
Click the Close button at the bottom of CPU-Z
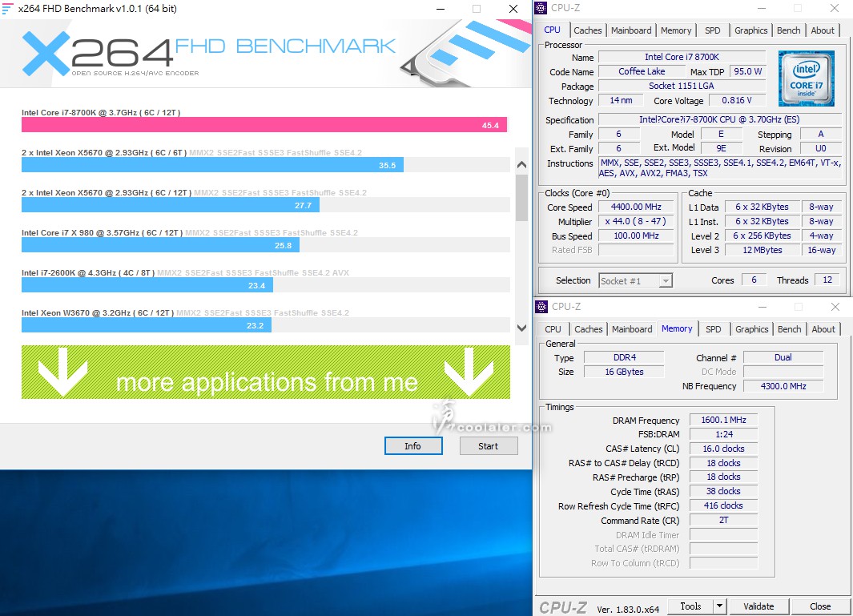[x=820, y=606]
